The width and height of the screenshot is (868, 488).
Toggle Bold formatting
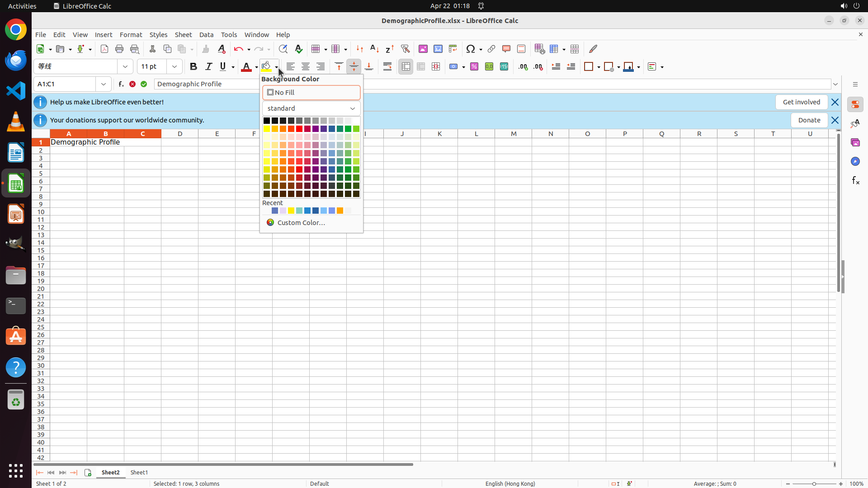click(x=193, y=67)
